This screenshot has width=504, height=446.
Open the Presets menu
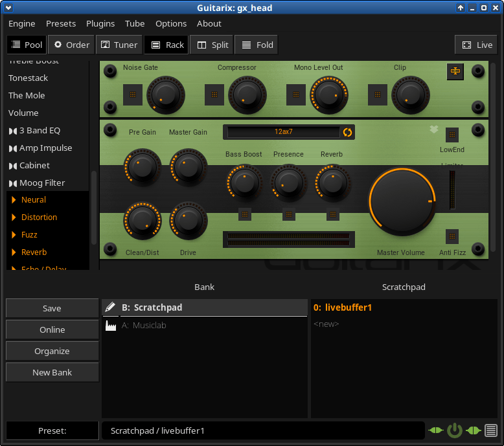click(61, 24)
